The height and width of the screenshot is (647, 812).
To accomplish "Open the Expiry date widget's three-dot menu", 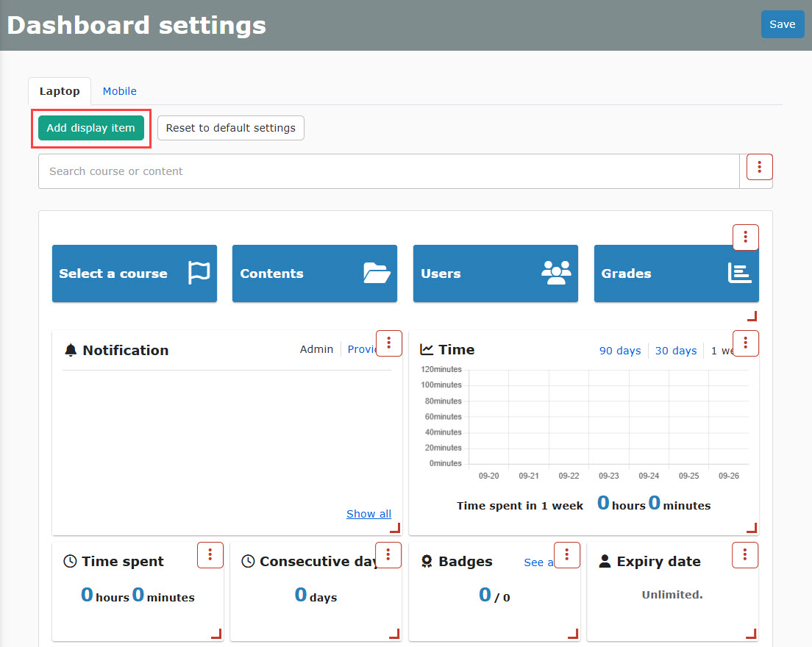I will tap(745, 555).
